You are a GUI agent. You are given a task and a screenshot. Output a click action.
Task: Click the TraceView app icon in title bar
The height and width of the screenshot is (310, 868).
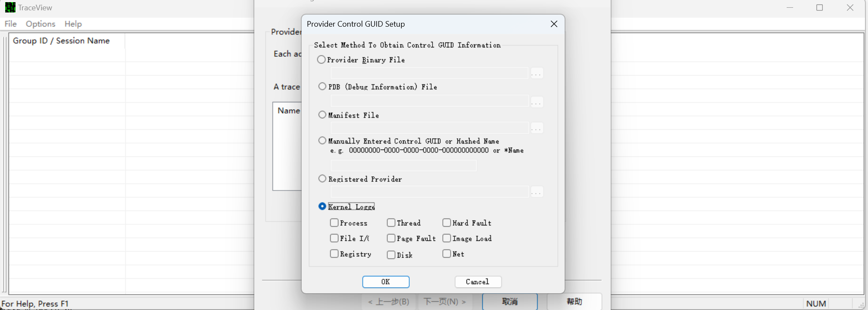click(x=10, y=7)
